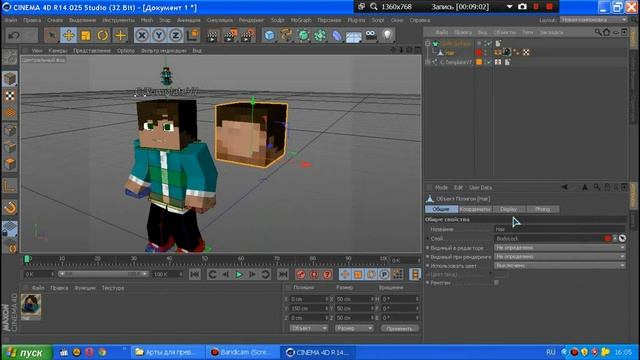Add a camera object icon
This screenshot has width=640, height=360.
coord(371,36)
